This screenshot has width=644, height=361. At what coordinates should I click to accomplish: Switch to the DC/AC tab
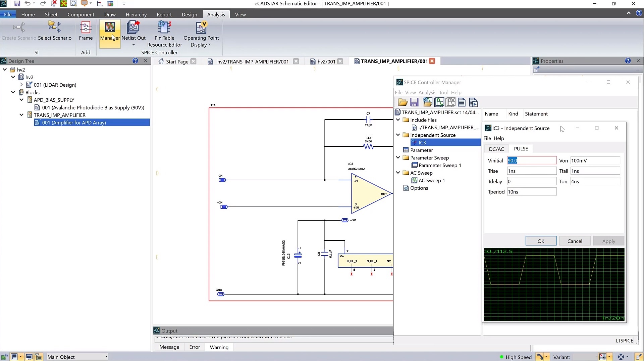pyautogui.click(x=496, y=148)
